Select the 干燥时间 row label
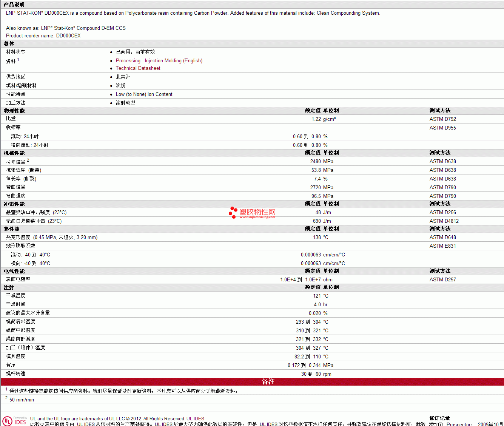 tap(16, 304)
